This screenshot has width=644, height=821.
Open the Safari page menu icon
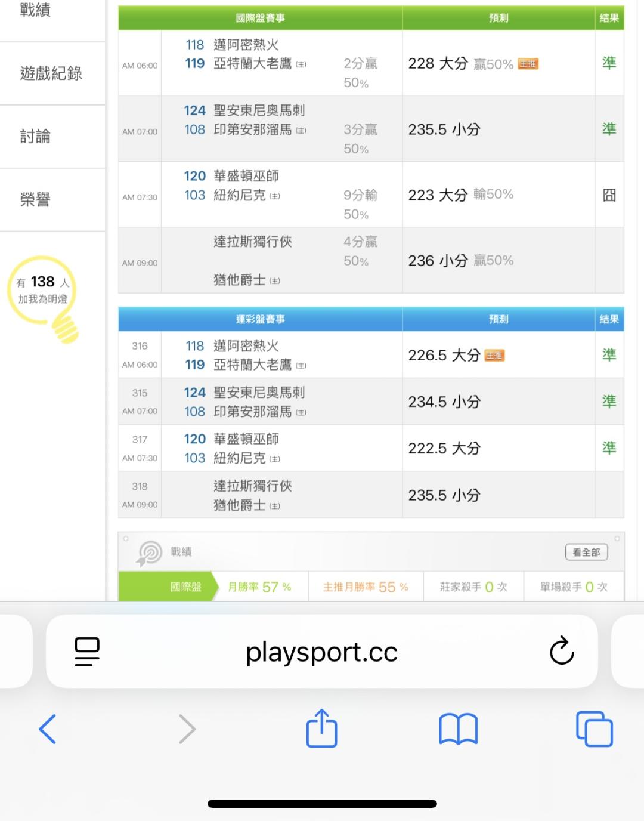point(87,651)
